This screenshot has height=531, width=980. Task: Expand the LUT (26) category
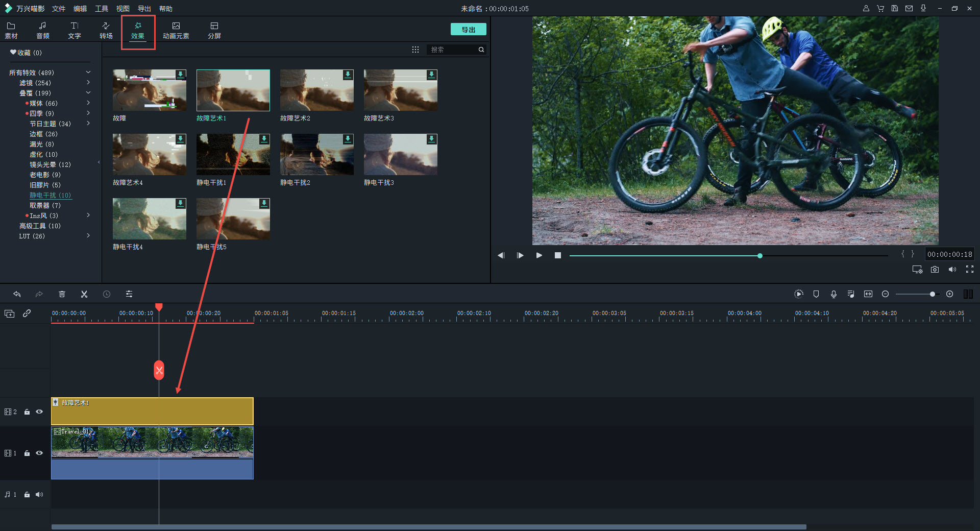pos(88,236)
